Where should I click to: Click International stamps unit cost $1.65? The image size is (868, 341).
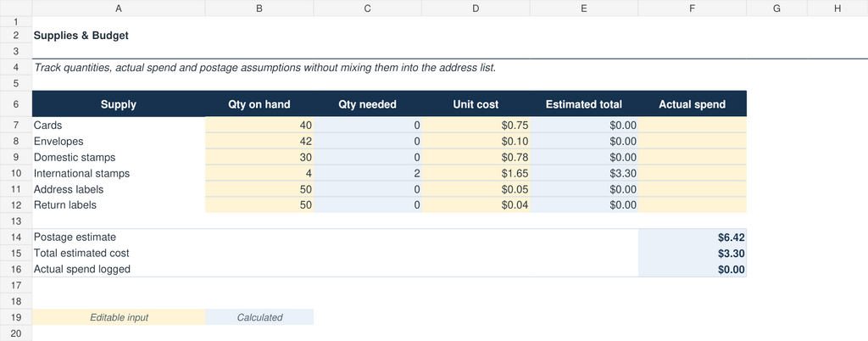point(476,173)
